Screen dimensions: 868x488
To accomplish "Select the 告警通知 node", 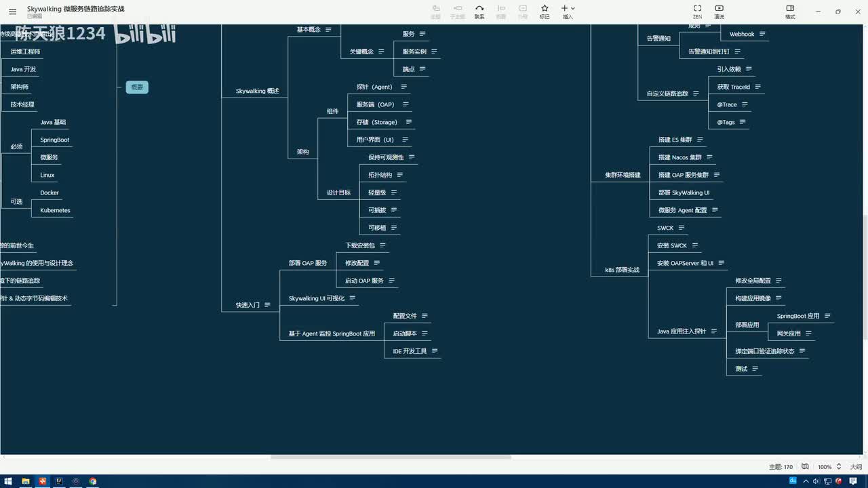I will pos(658,39).
